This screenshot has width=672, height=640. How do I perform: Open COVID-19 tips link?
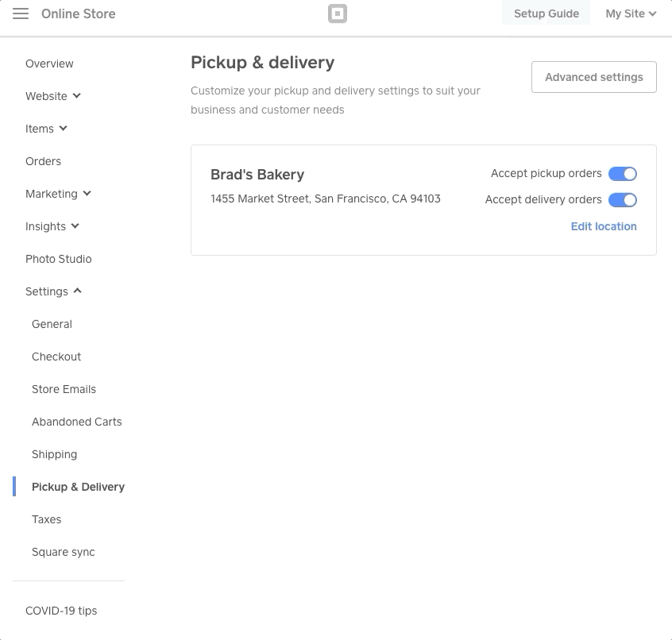(61, 611)
